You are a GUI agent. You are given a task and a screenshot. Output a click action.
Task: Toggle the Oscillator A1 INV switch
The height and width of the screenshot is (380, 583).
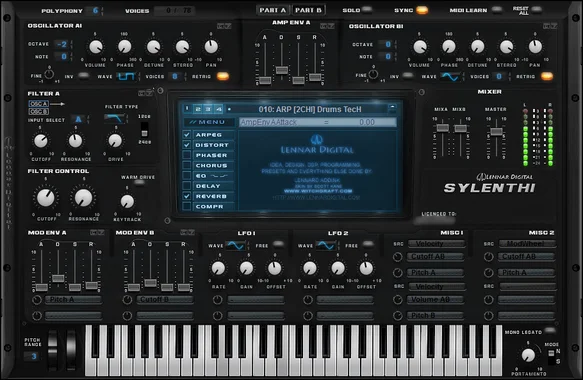pyautogui.click(x=84, y=76)
